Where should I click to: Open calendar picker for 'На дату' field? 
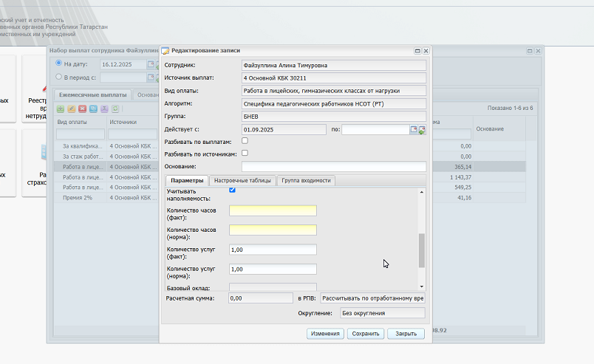pos(151,64)
